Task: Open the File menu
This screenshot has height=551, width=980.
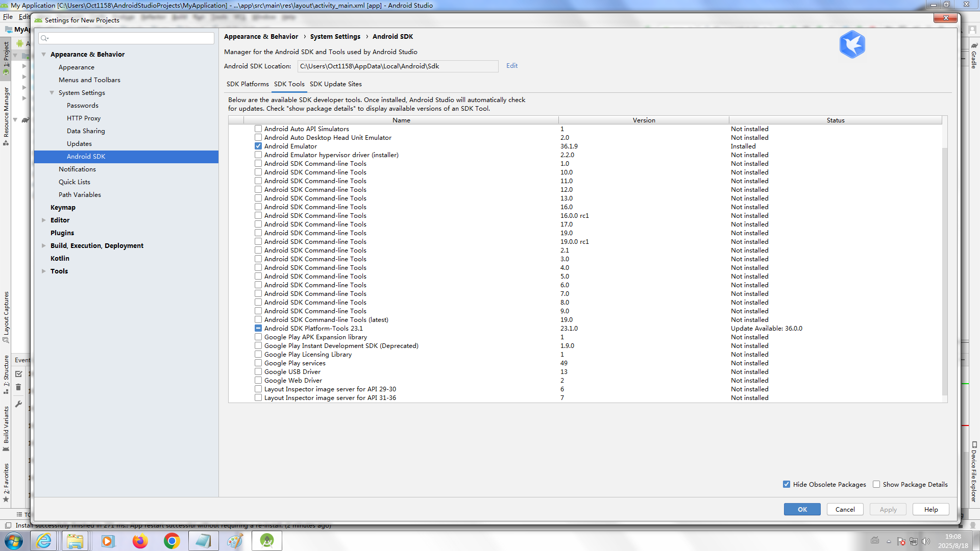Action: pos(8,17)
